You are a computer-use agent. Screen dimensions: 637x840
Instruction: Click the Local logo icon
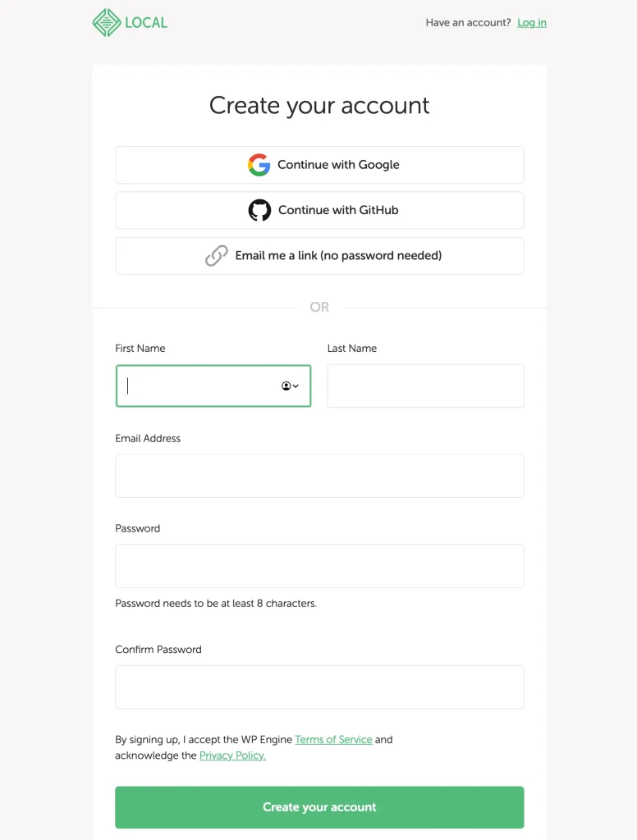coord(107,23)
